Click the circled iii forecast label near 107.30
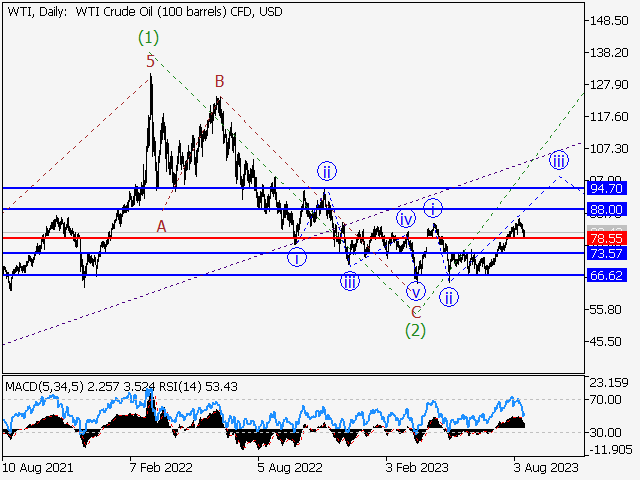 tap(559, 160)
